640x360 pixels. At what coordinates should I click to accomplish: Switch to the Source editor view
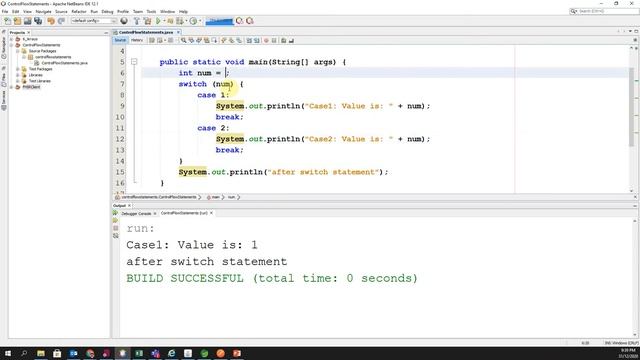click(120, 40)
